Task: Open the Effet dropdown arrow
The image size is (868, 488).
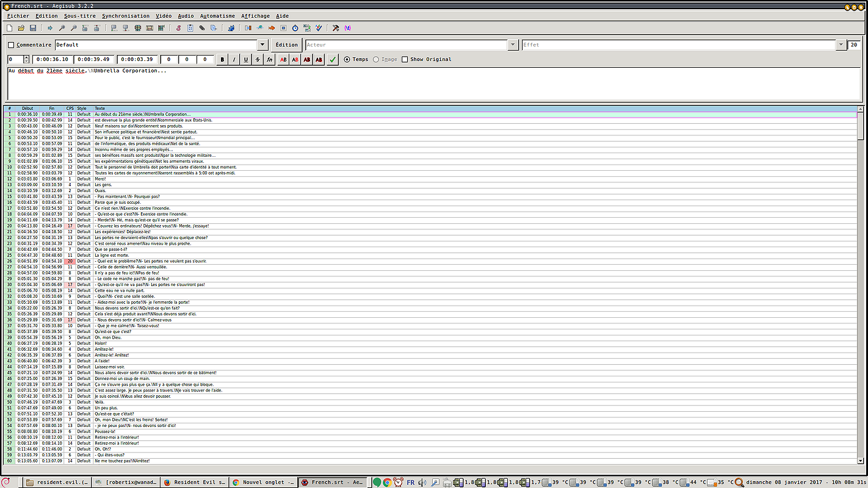Action: click(840, 45)
